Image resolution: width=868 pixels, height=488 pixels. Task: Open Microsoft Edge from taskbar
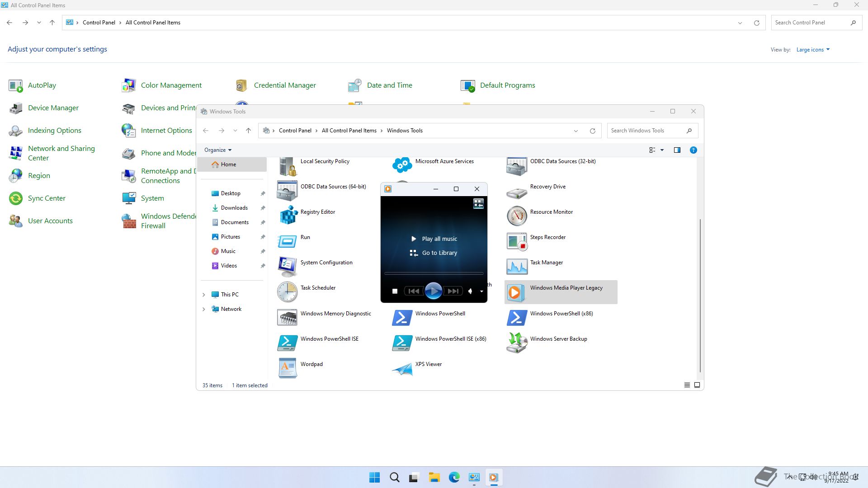tap(454, 478)
